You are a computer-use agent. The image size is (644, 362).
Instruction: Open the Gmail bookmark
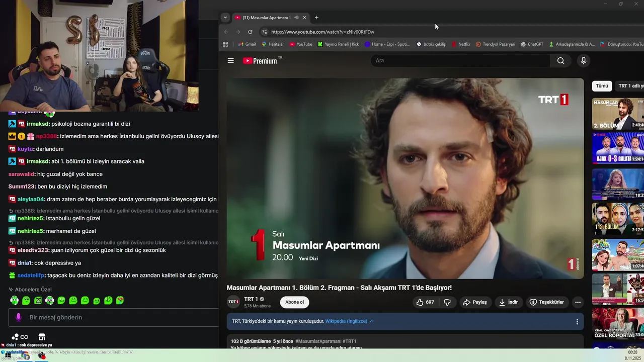tap(247, 44)
